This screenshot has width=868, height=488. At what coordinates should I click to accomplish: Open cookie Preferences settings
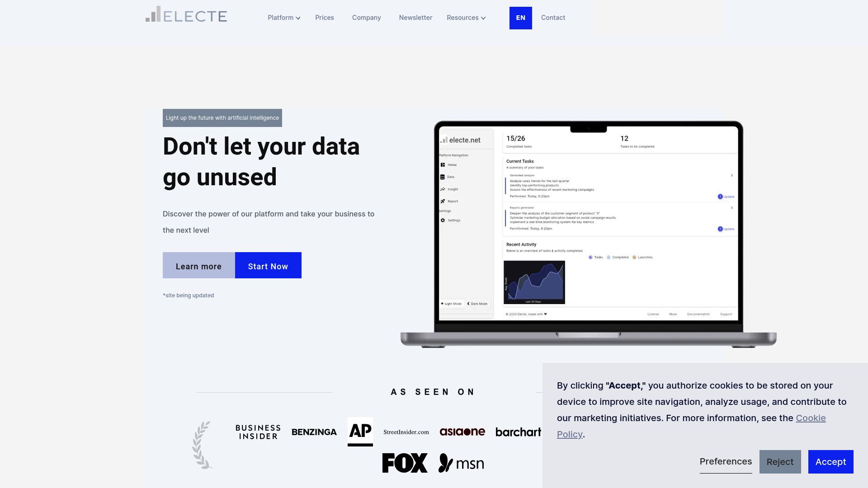pos(726,461)
